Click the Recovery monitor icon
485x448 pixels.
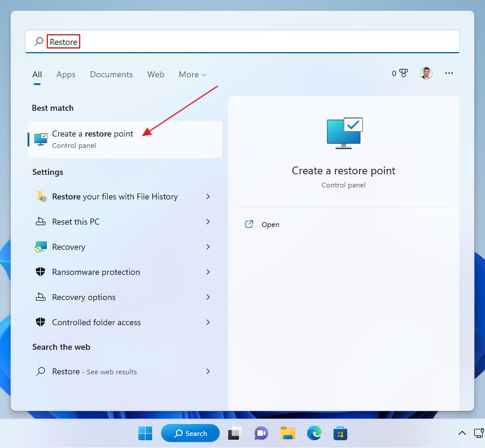(x=41, y=247)
